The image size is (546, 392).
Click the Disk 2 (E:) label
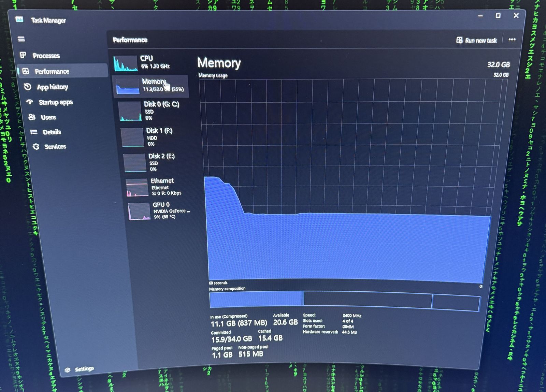(161, 156)
